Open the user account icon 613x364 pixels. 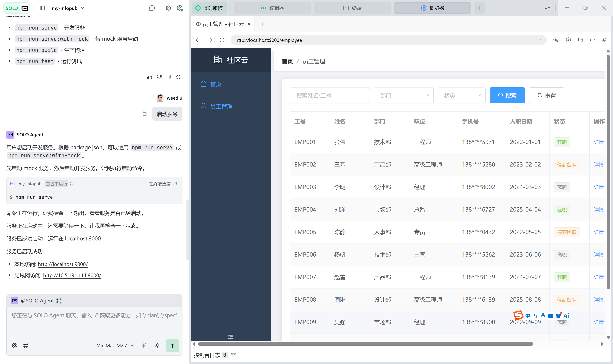coord(180,8)
